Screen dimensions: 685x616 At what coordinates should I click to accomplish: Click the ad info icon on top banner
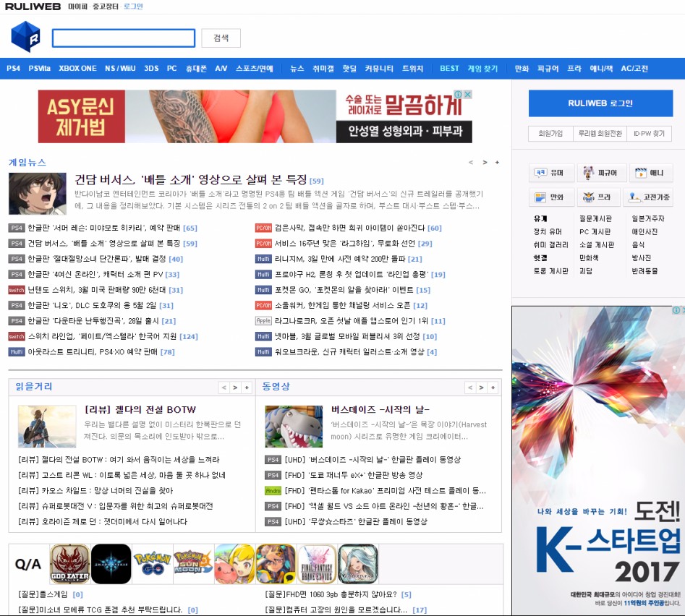(x=459, y=94)
